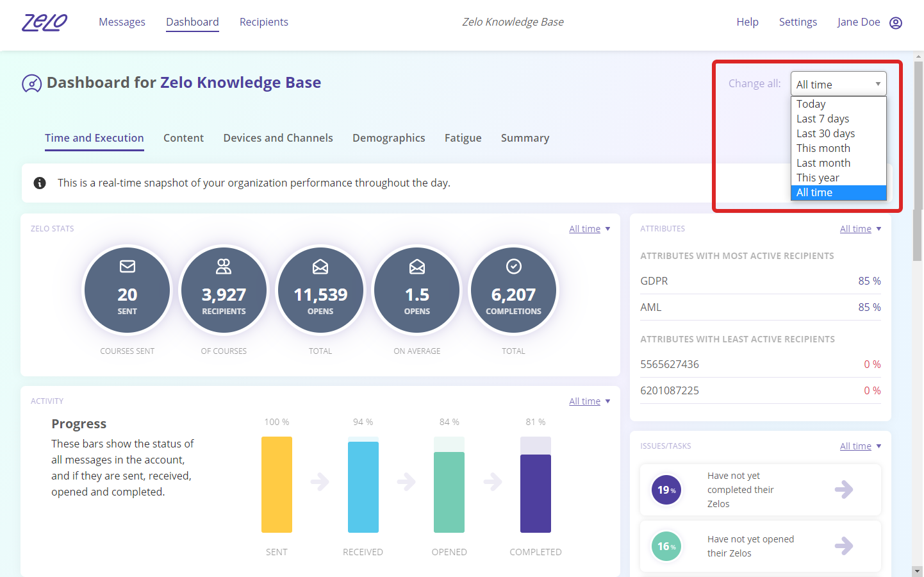Viewport: 924px width, 577px height.
Task: Click the checkmark icon in the Completions circle
Action: (514, 266)
